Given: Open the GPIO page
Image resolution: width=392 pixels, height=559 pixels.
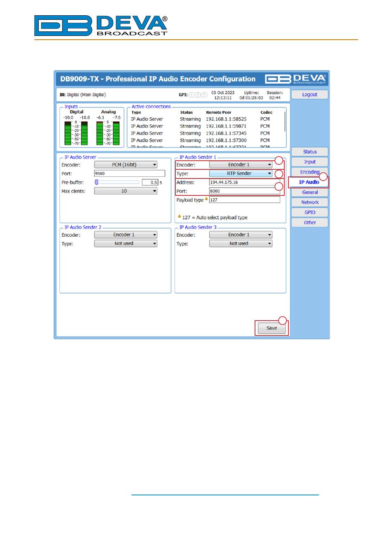Looking at the screenshot, I should pyautogui.click(x=310, y=212).
